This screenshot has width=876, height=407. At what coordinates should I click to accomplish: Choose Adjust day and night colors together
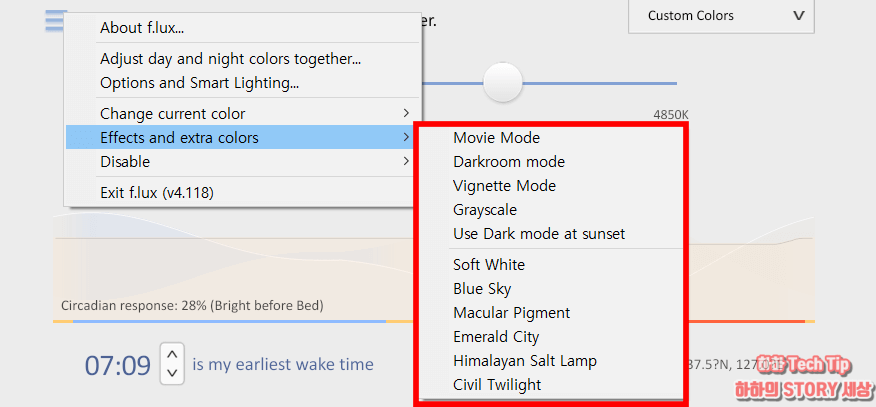pos(242,59)
